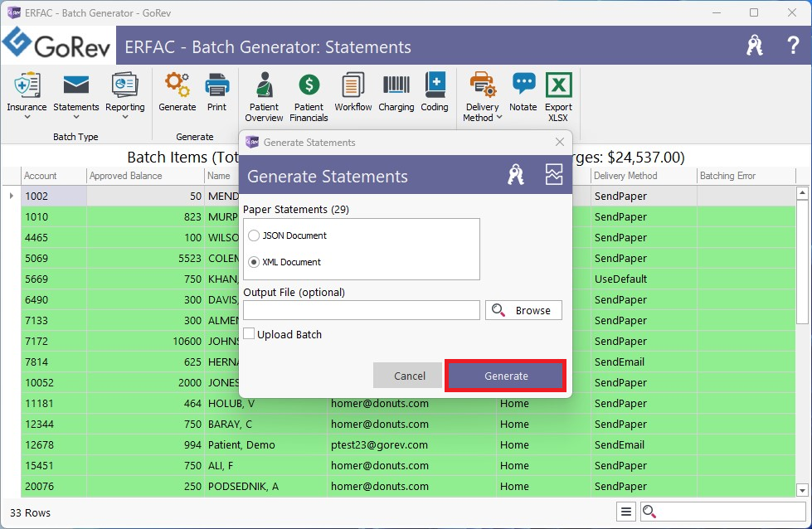Click the scroll up arrow of the grid
The image size is (812, 529).
(x=802, y=193)
